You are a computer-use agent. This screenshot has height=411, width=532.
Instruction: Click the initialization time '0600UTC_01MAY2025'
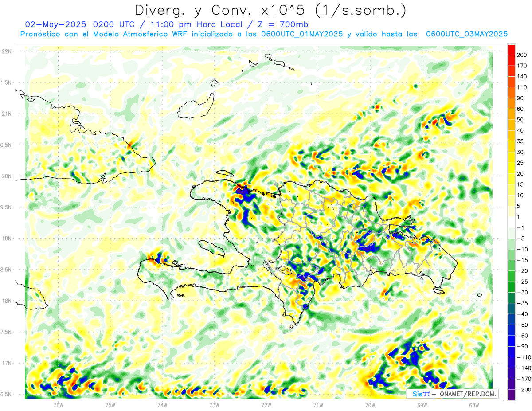tap(302, 34)
